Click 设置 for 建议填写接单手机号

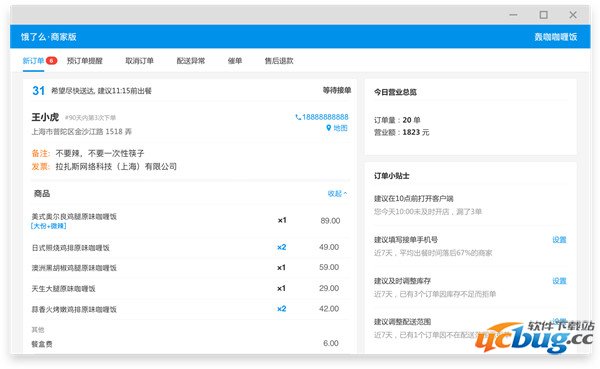[x=559, y=240]
